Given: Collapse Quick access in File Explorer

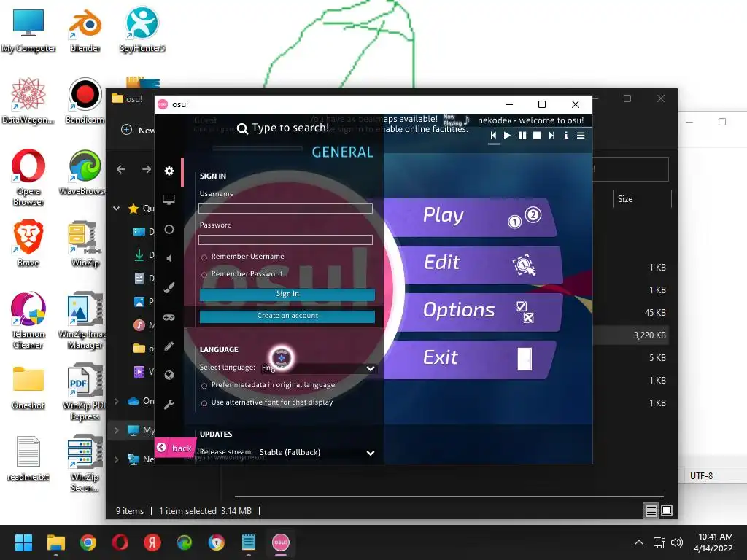Looking at the screenshot, I should pos(116,208).
